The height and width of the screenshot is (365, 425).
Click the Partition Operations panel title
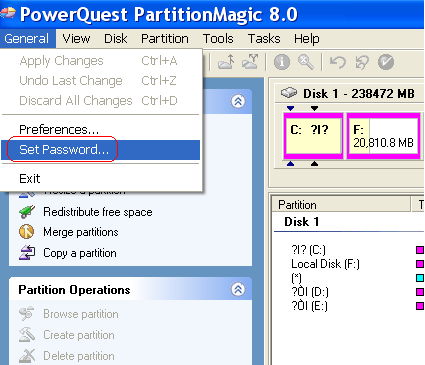point(74,290)
